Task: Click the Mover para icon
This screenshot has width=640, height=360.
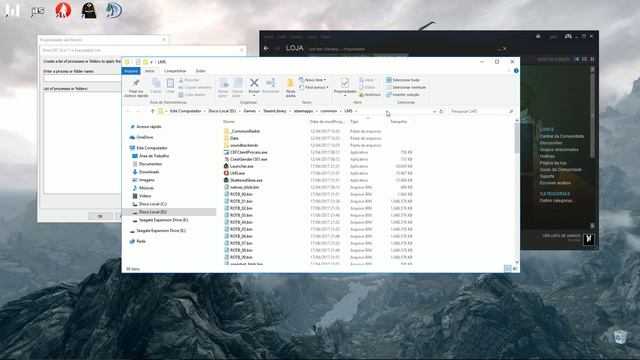Action: pos(224,83)
